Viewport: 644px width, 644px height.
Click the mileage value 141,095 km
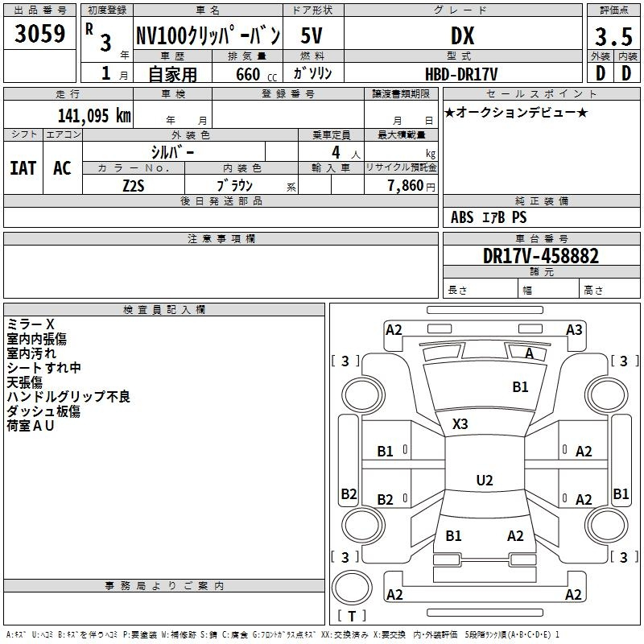tap(94, 115)
